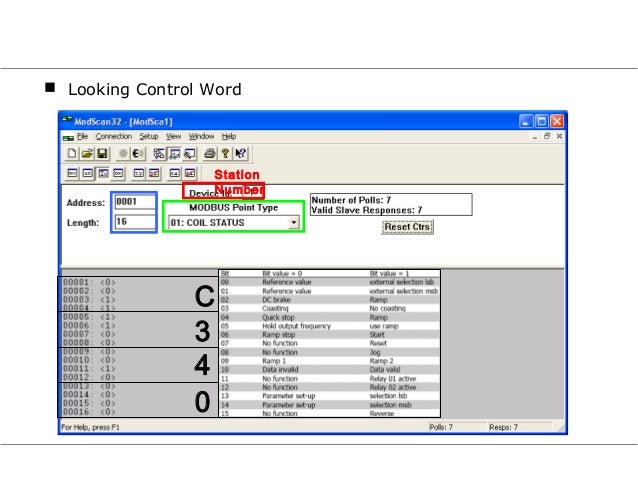This screenshot has width=638, height=479.
Task: Click 'For Help, press F1' status text
Action: tap(90, 427)
